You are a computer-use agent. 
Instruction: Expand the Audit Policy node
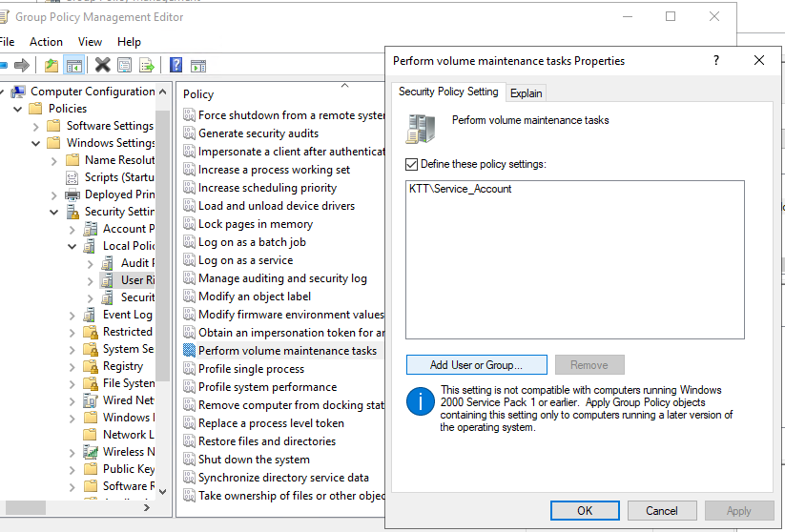click(90, 264)
